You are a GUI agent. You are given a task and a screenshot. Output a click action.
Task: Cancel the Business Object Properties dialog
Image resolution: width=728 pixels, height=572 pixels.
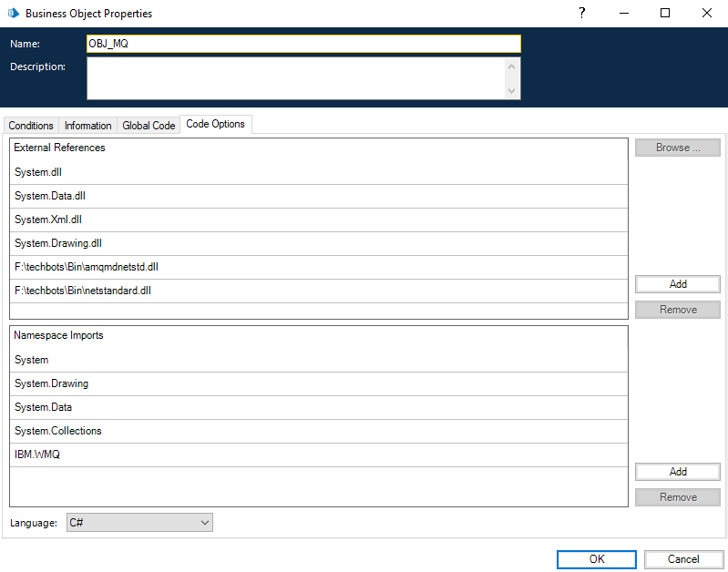click(683, 559)
